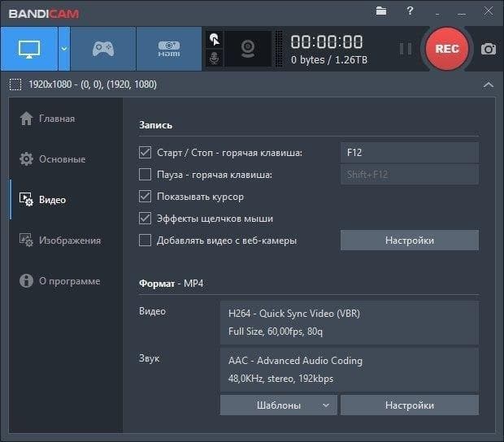Screen dimensions: 504x442
Task: Open Изображения sidebar tab
Action: coord(60,240)
